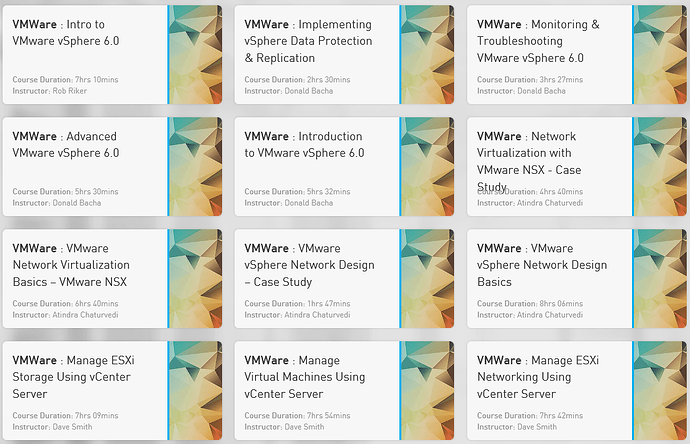Select 'Instructor: Rob Riker' text
This screenshot has width=690, height=444.
(x=50, y=91)
